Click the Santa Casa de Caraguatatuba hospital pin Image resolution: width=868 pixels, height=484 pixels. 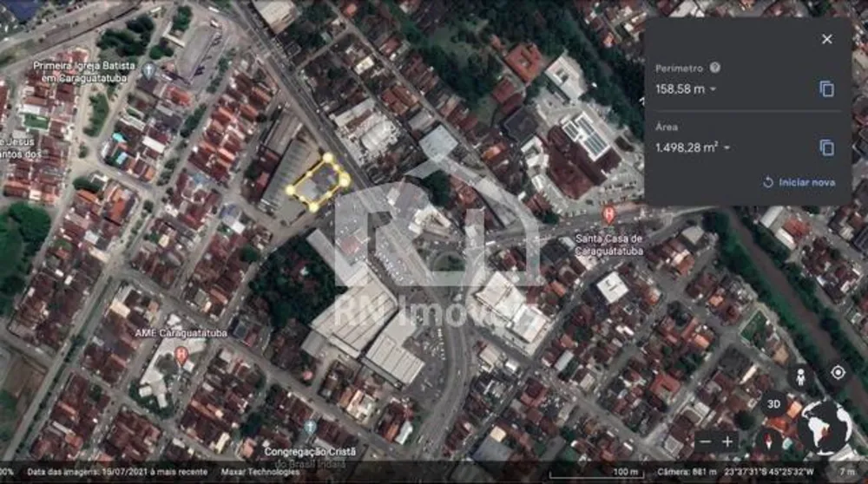[x=609, y=215]
